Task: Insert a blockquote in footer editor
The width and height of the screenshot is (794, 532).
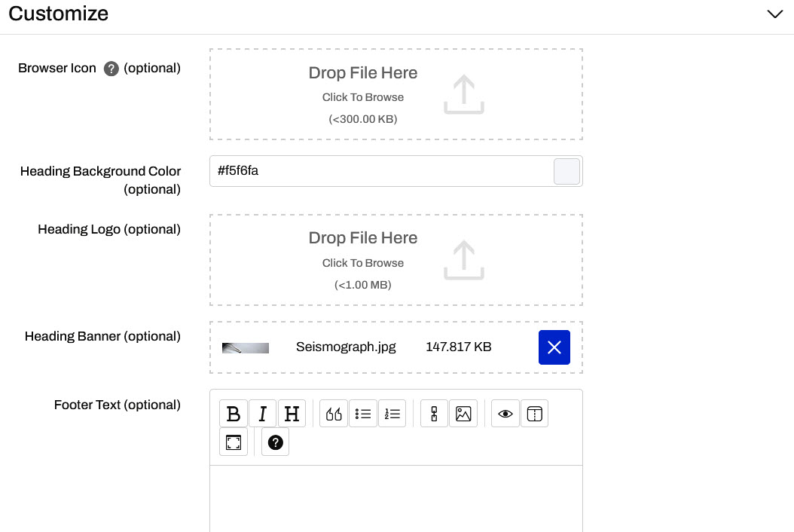Action: (x=334, y=414)
